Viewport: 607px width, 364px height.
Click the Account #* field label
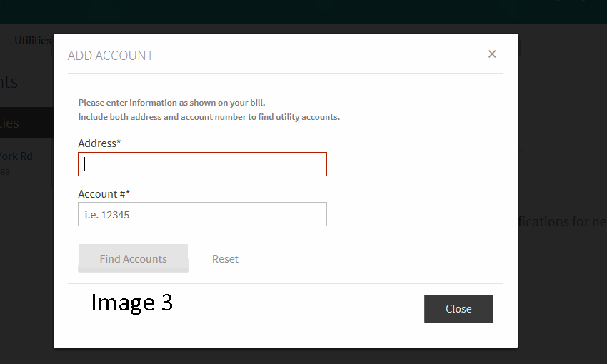[104, 194]
